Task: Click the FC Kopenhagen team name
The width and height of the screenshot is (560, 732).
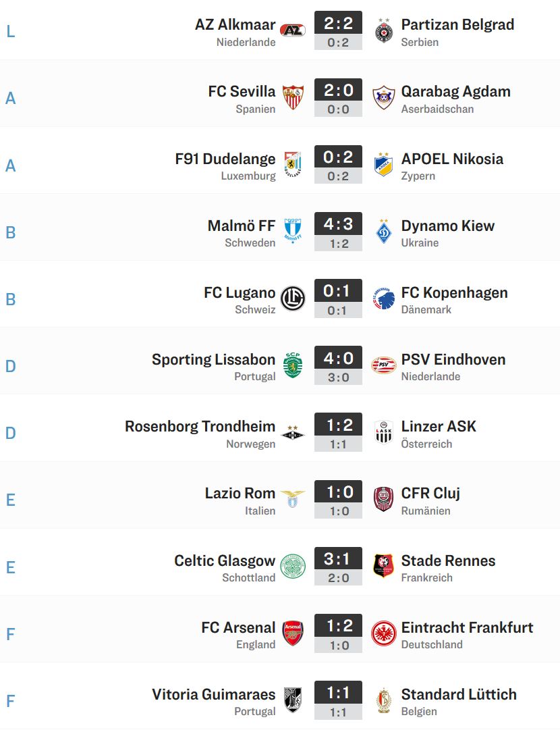Action: [x=454, y=292]
